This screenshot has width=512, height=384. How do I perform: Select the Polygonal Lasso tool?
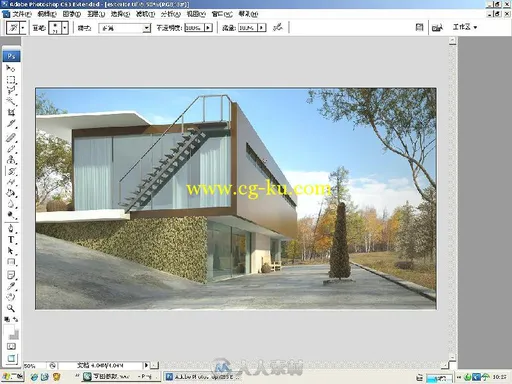[11, 90]
